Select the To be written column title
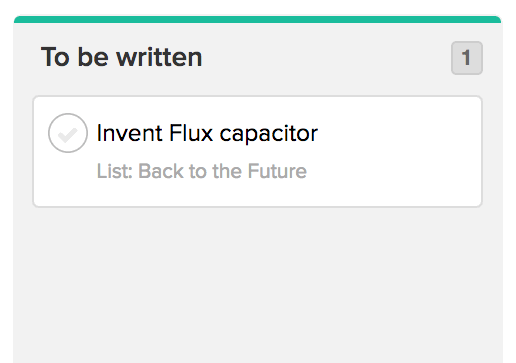 pyautogui.click(x=121, y=57)
